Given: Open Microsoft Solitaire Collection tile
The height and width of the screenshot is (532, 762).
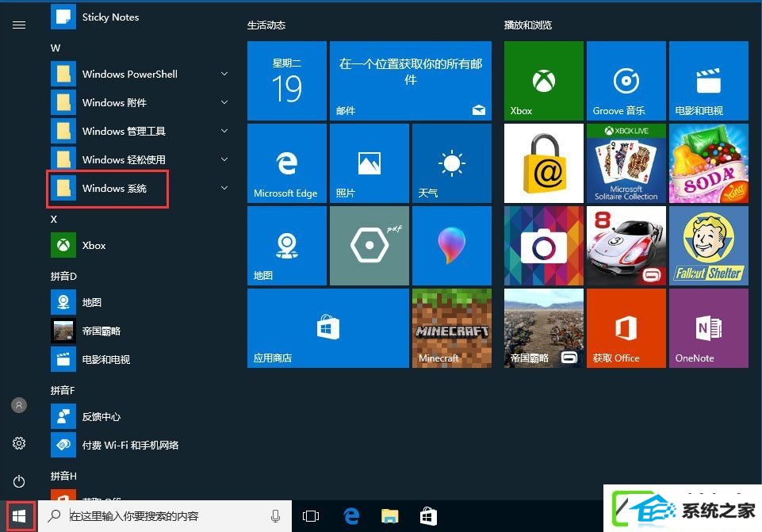Looking at the screenshot, I should click(626, 163).
